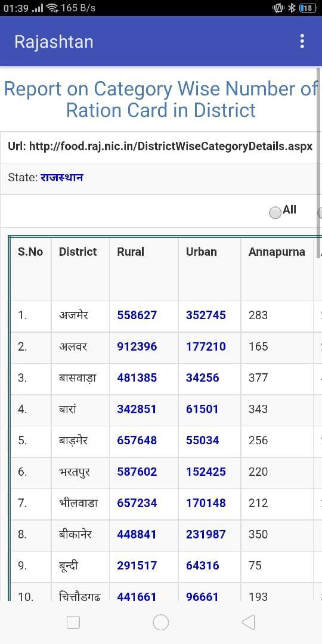This screenshot has height=644, width=322.
Task: Open the Bharatpur rural count 587602
Action: coord(137,471)
